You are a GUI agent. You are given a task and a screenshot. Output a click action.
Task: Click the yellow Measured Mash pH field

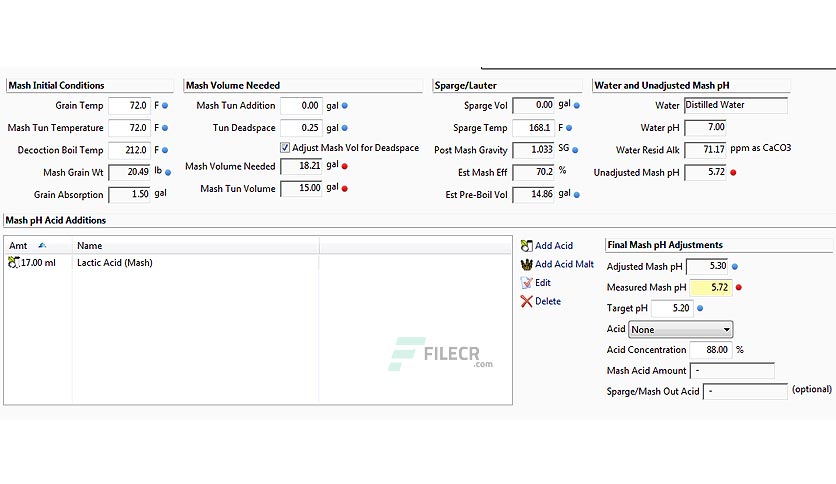[x=710, y=287]
